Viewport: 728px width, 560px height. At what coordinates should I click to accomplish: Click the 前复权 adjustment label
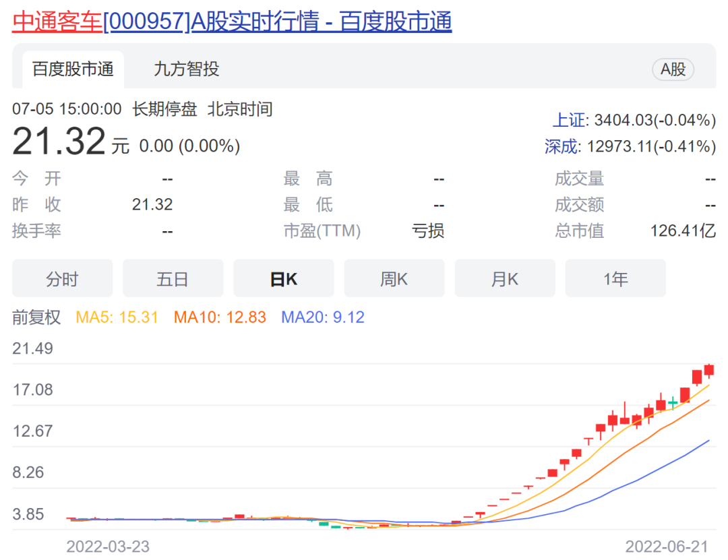coord(36,317)
